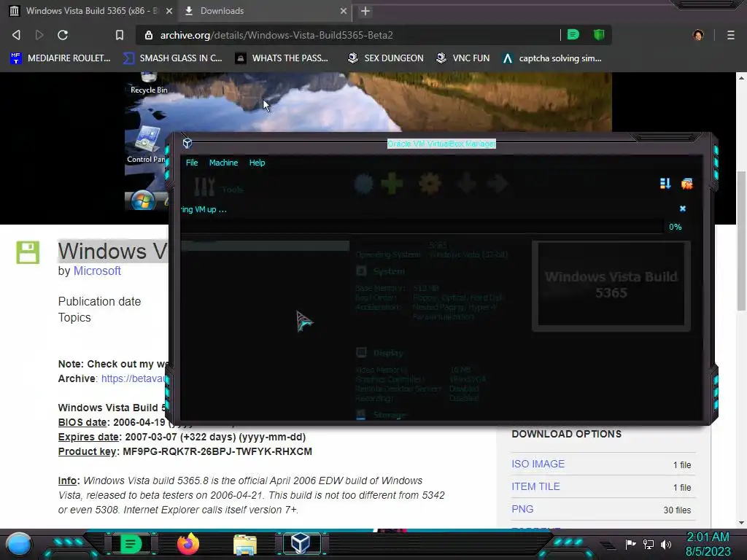Click the Windows Vista Build 5365 preview thumbnail
Screen dimensions: 747x560
(611, 285)
